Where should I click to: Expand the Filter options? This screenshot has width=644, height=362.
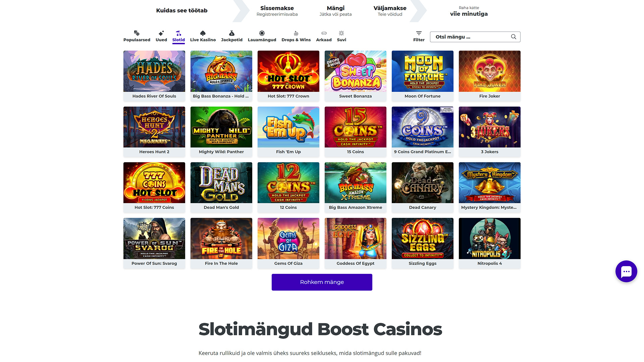coord(419,36)
